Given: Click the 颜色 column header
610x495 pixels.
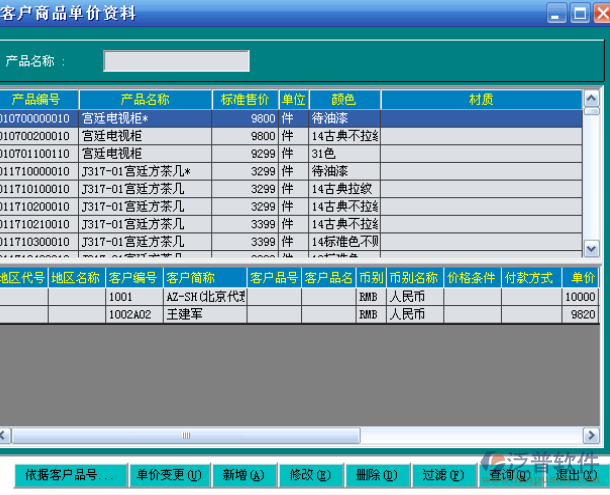Looking at the screenshot, I should click(x=344, y=100).
